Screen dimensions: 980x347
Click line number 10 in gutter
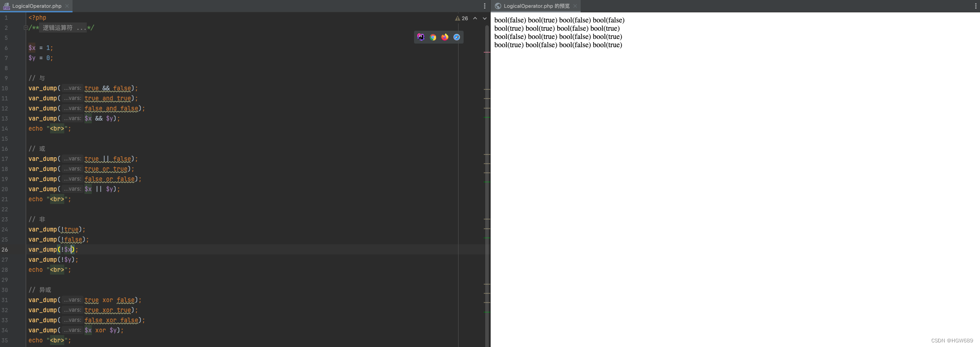point(5,88)
